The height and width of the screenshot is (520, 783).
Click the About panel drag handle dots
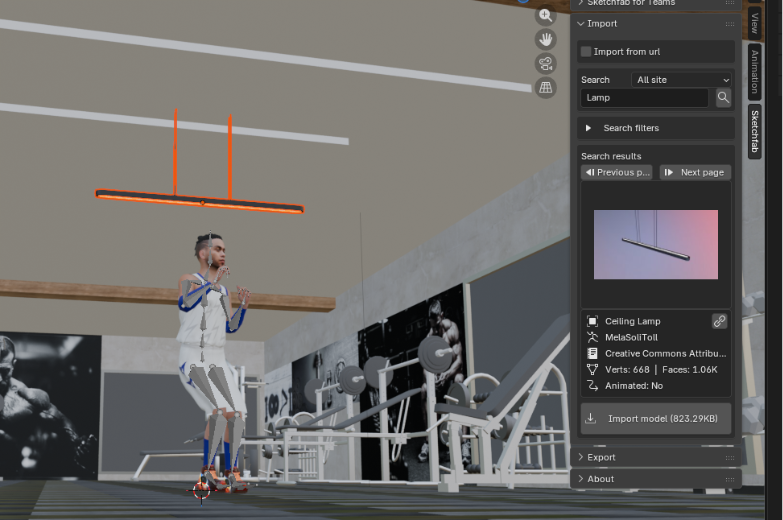click(730, 479)
